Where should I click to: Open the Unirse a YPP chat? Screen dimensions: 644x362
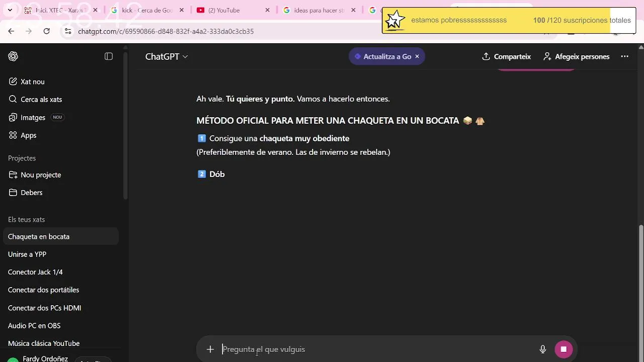[x=60, y=254]
